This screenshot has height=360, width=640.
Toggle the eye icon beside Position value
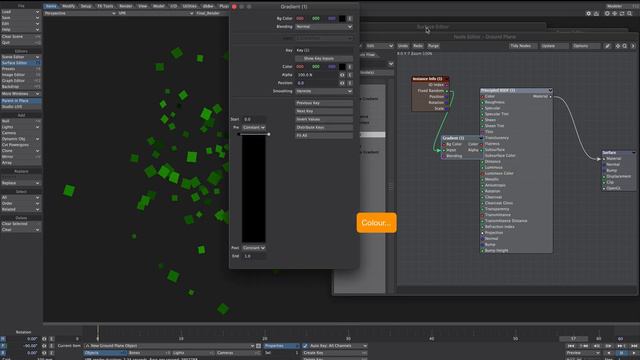(342, 83)
